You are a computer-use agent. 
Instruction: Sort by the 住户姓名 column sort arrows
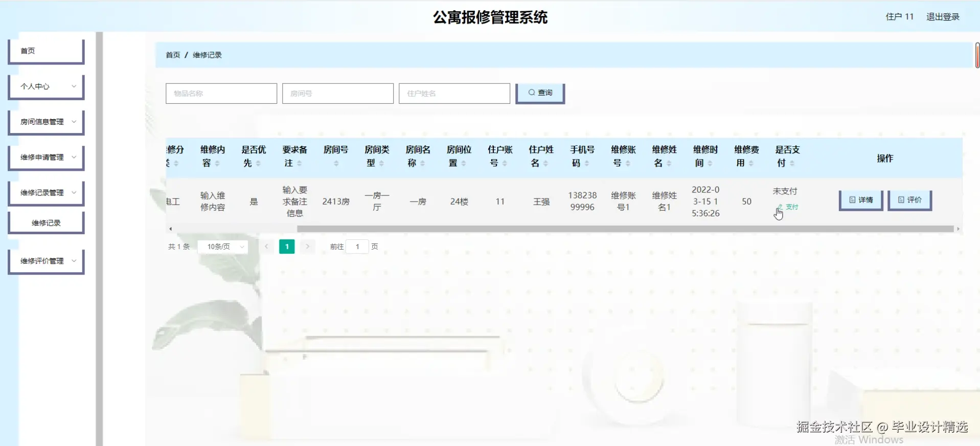[x=545, y=163]
